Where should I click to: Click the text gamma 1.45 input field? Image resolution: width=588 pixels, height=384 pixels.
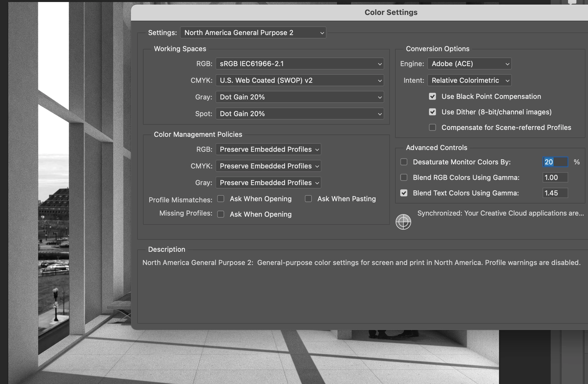(x=555, y=193)
